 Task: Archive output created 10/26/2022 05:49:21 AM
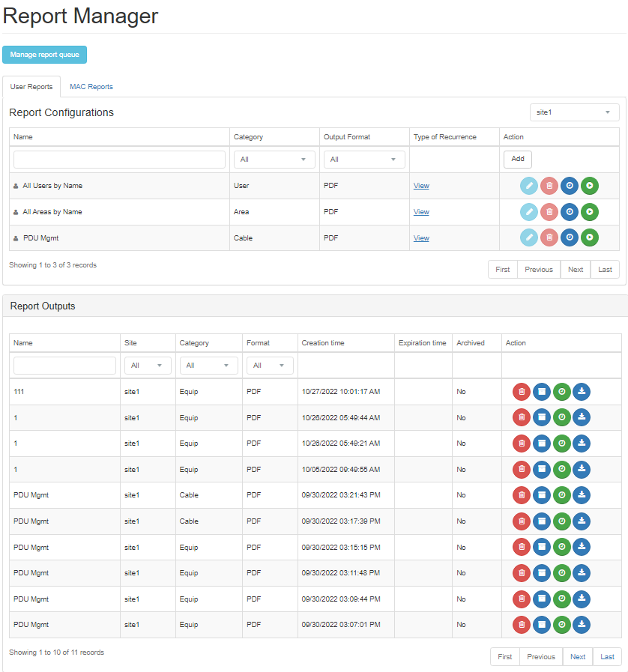(542, 444)
